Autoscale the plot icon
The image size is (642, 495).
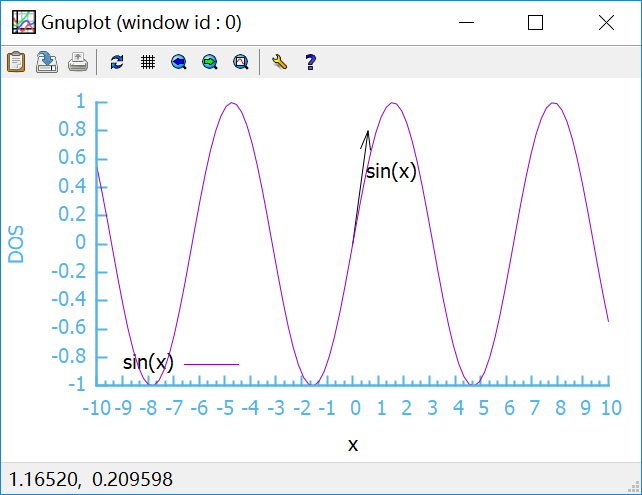click(241, 62)
